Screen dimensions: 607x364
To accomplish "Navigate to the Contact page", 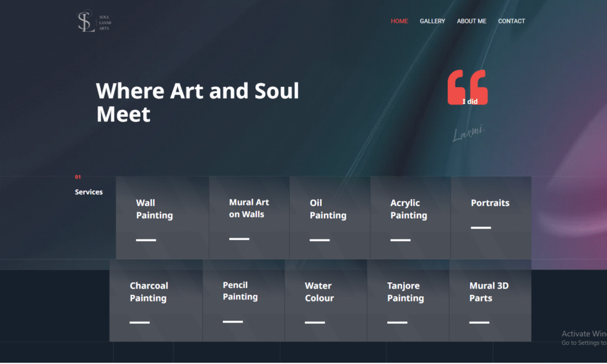I will pyautogui.click(x=512, y=21).
